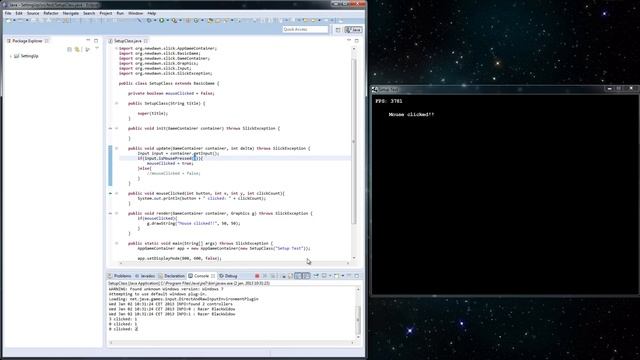This screenshot has width=640, height=360.
Task: Open the Navigate menu
Action: 70,13
